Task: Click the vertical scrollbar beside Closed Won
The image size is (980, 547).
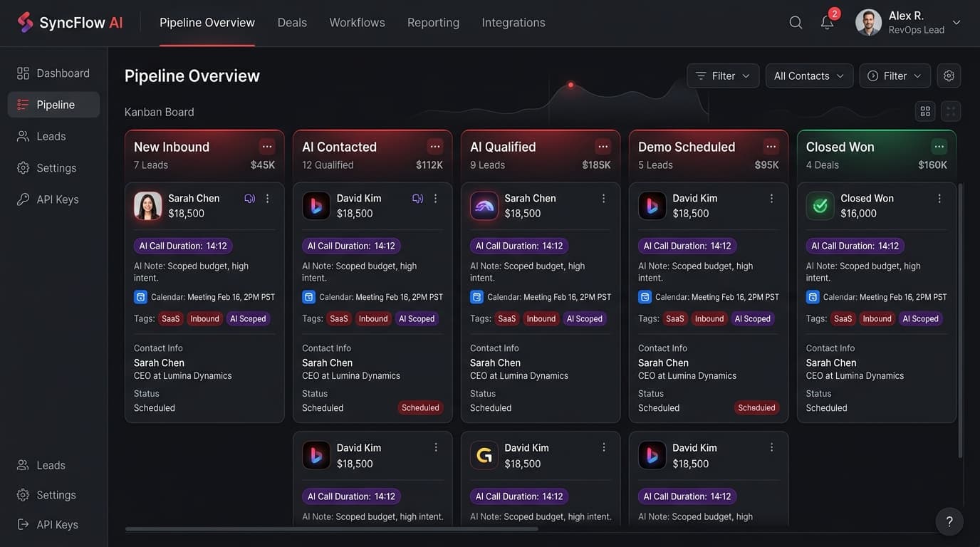Action: (x=961, y=321)
